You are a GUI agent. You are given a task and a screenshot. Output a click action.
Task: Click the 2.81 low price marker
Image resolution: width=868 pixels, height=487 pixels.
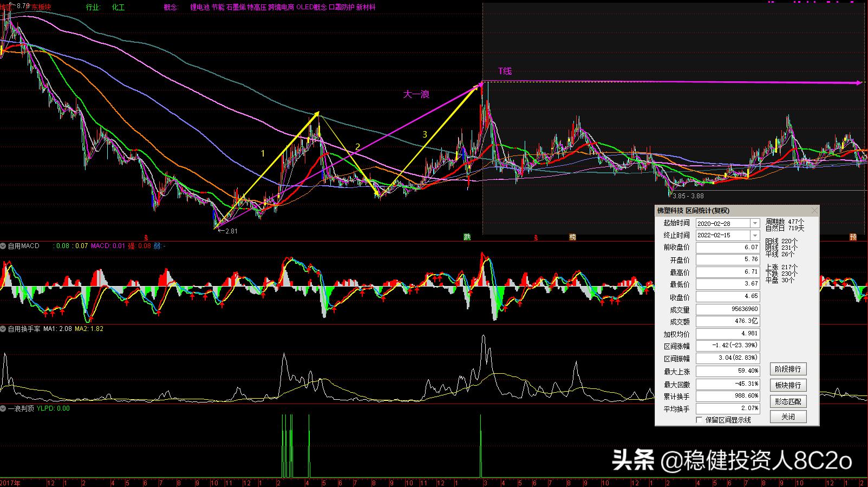(x=228, y=231)
